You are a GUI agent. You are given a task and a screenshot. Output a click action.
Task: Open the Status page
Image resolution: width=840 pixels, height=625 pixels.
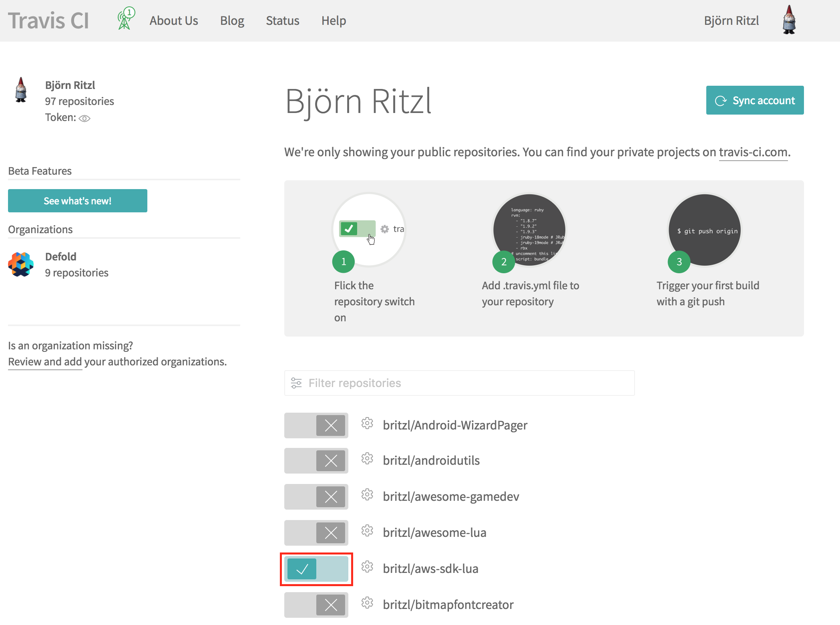click(x=282, y=21)
